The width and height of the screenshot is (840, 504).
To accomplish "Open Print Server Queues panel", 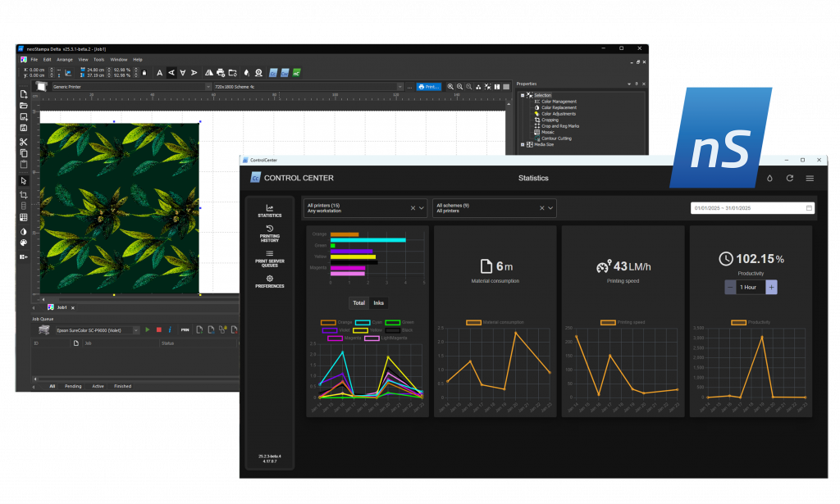I will click(x=269, y=258).
